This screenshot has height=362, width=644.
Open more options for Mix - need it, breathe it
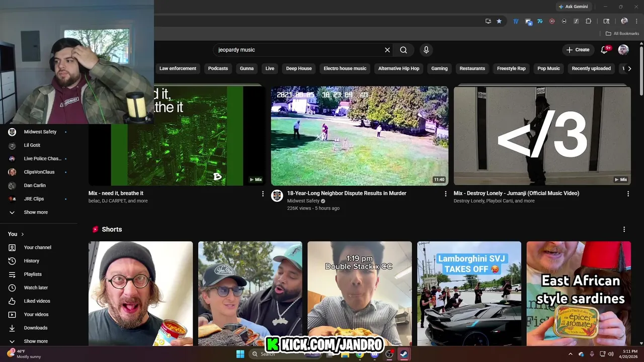coord(263,194)
